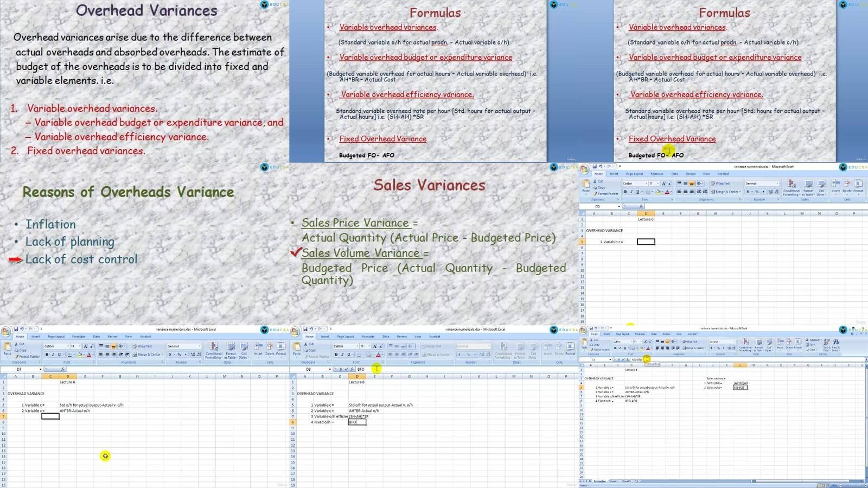Open the General number format dropdown in D5 window
Screen dimensions: 868x488
pos(778,183)
